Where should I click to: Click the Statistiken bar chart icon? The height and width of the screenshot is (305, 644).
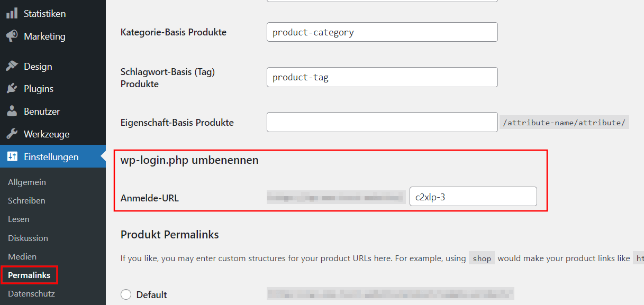point(12,14)
